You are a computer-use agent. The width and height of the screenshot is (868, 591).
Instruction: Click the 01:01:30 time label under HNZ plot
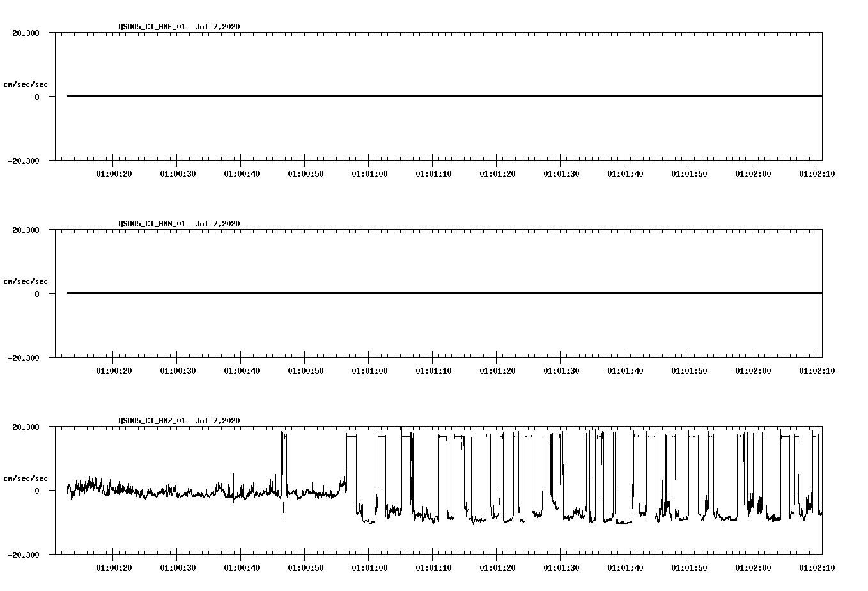pyautogui.click(x=561, y=567)
